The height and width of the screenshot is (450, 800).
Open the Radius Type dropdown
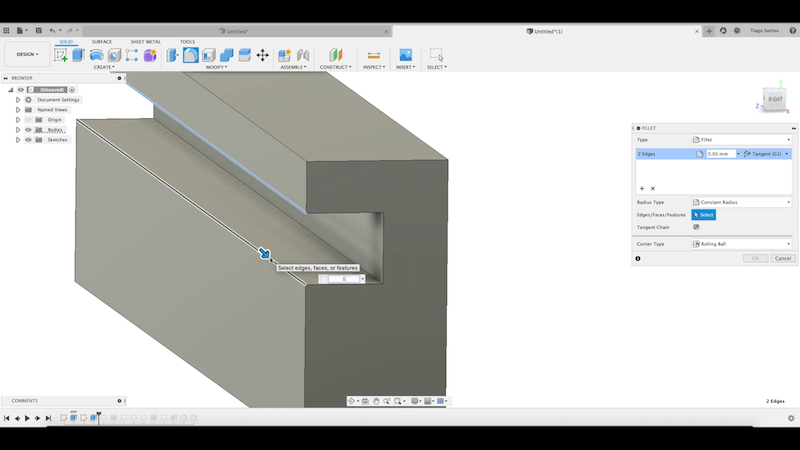coord(741,202)
